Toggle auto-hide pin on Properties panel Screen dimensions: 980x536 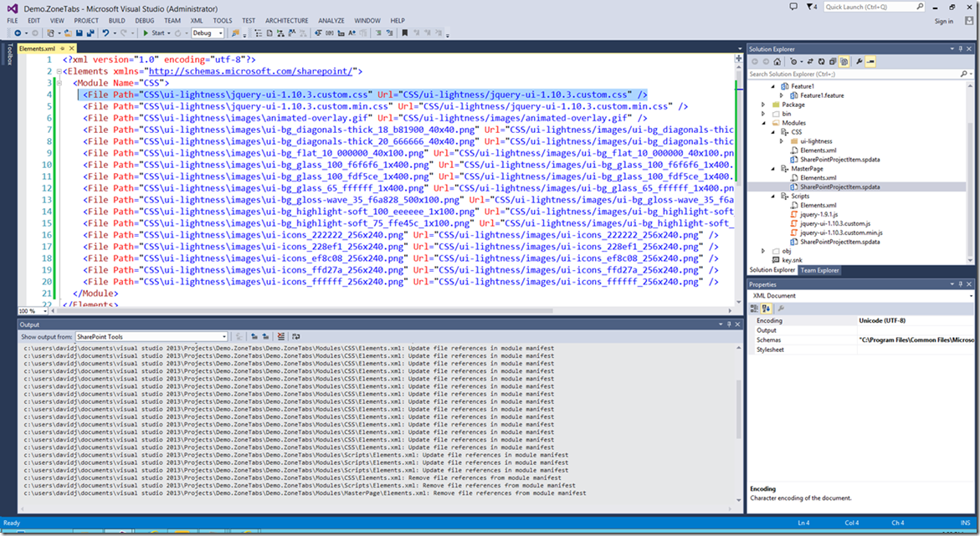[x=961, y=284]
